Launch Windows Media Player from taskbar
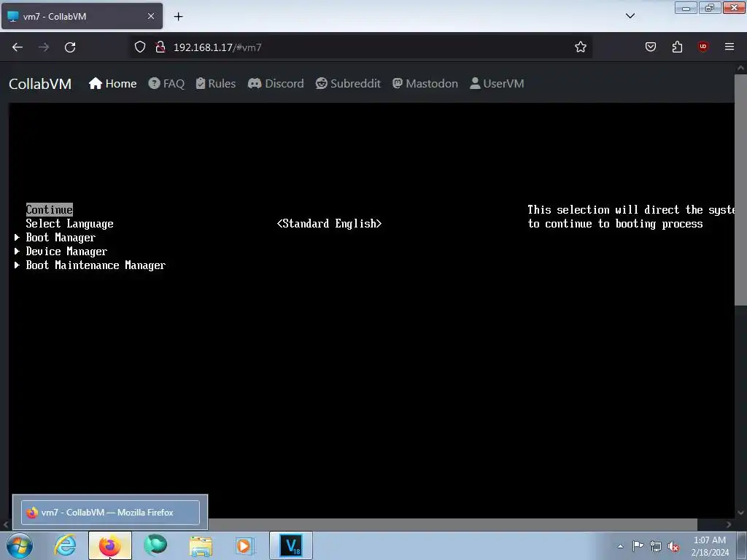 point(245,546)
